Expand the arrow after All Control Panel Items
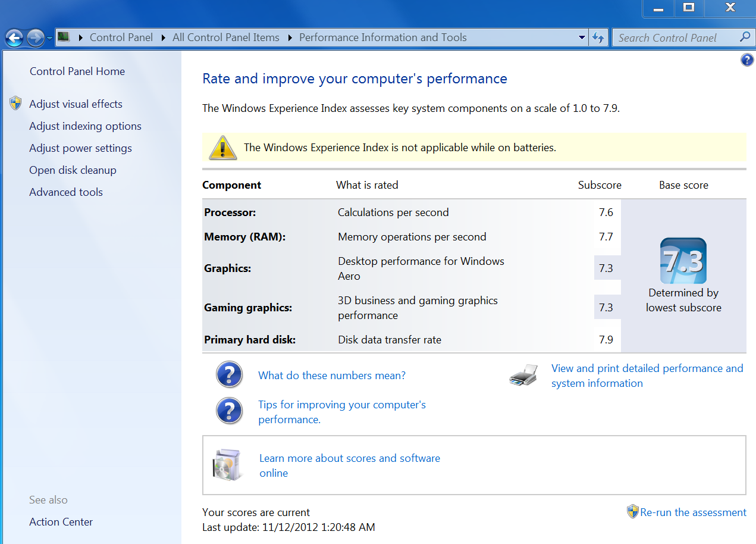This screenshot has width=756, height=544. pyautogui.click(x=290, y=37)
